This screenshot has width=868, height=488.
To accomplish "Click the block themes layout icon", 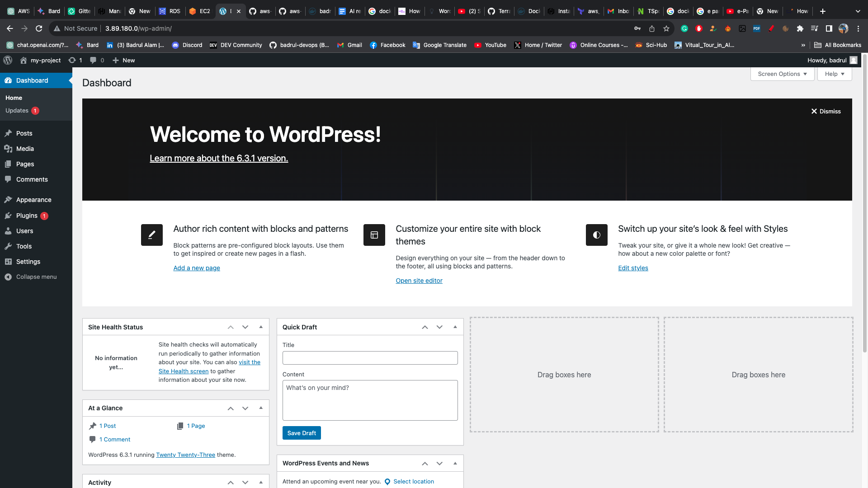I will coord(374,235).
